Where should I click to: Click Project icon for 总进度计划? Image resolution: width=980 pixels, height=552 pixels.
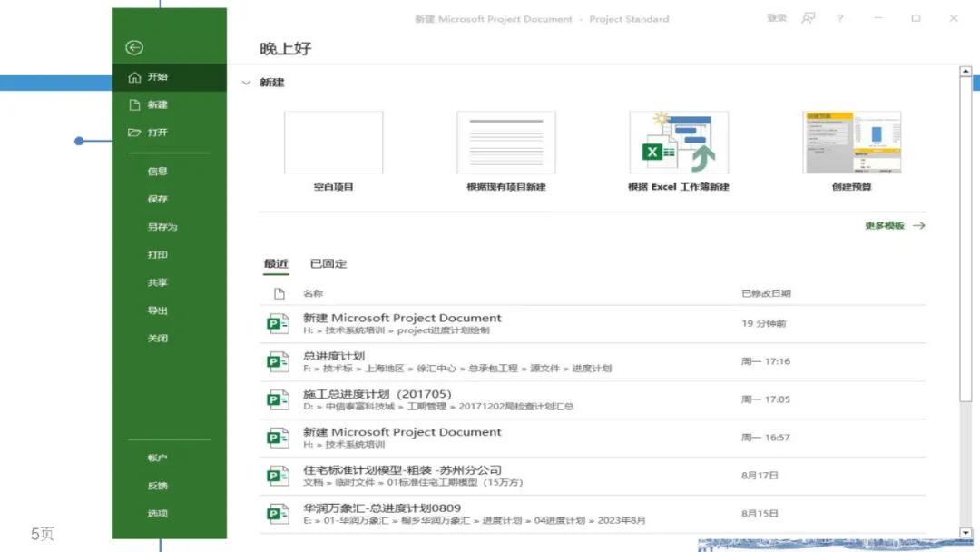point(278,362)
